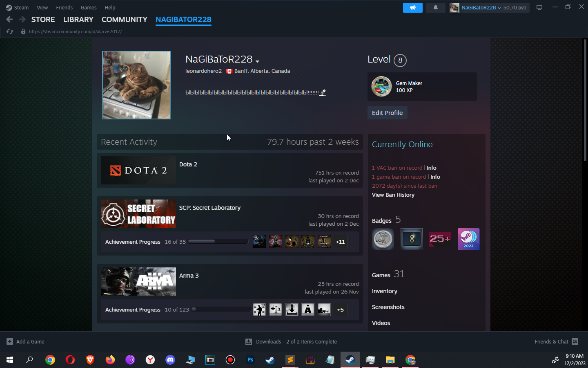Click SCP achievement progress bar

coord(218,242)
